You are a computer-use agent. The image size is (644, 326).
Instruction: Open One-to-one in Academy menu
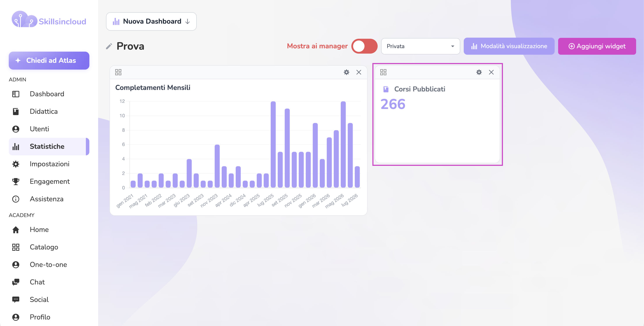[x=49, y=265]
